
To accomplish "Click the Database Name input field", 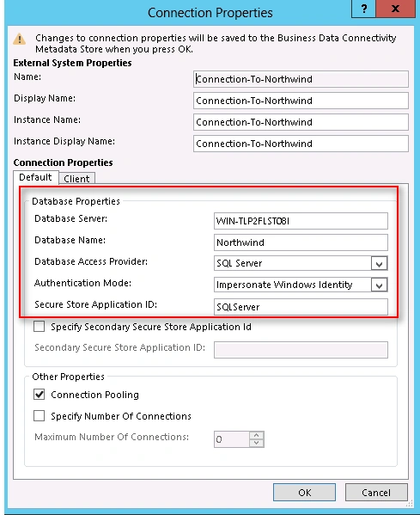I will [301, 242].
